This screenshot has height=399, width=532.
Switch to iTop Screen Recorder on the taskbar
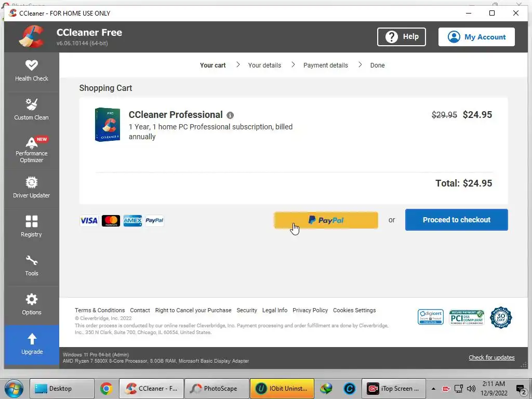coord(394,389)
